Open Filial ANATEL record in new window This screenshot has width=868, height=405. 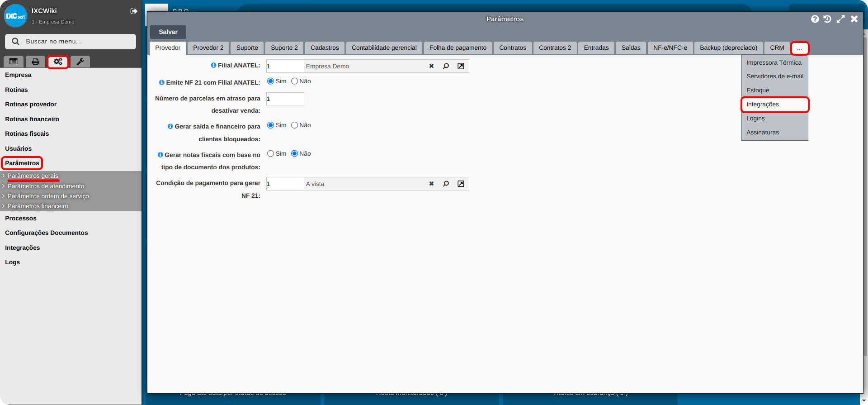pos(461,66)
